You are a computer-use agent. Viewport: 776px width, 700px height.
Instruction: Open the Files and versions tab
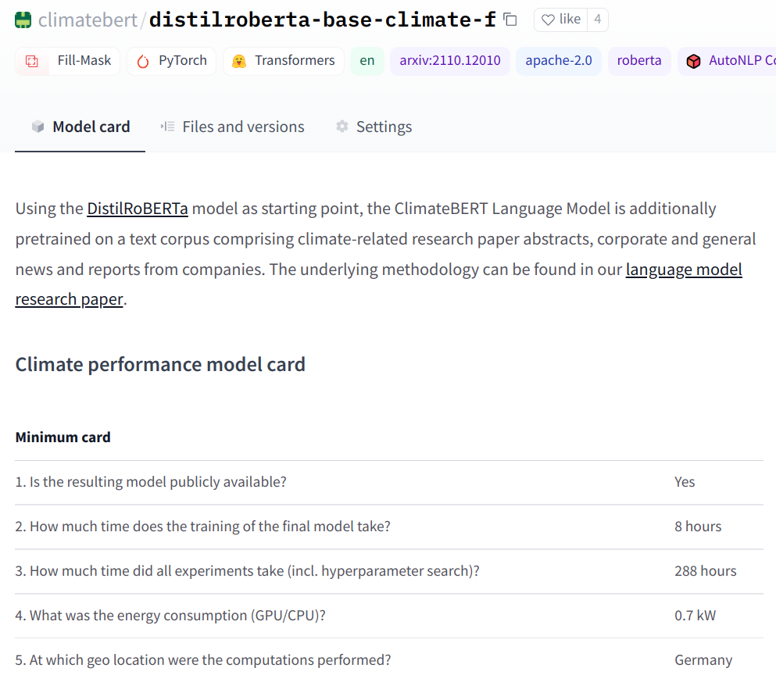pyautogui.click(x=243, y=127)
